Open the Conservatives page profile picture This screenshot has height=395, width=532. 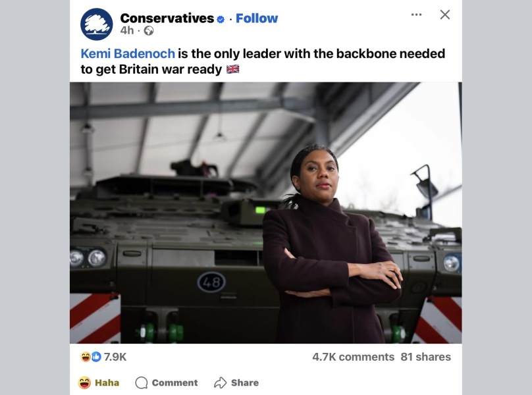tap(96, 24)
